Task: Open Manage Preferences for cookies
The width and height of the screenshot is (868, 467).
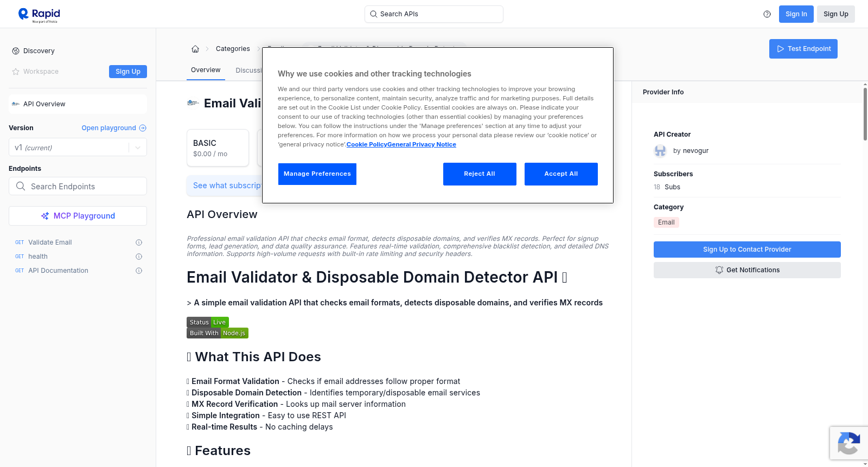Action: [317, 174]
